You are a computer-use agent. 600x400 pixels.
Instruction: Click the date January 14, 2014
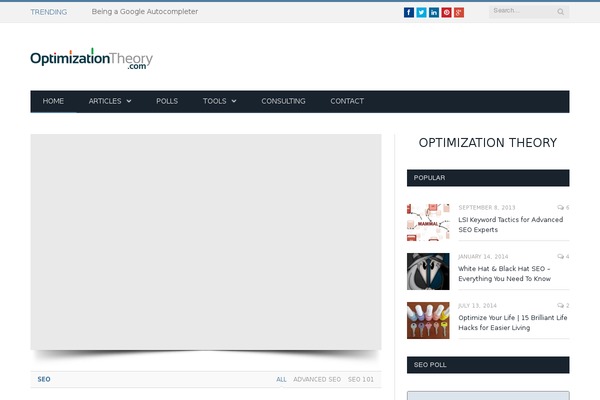[483, 256]
